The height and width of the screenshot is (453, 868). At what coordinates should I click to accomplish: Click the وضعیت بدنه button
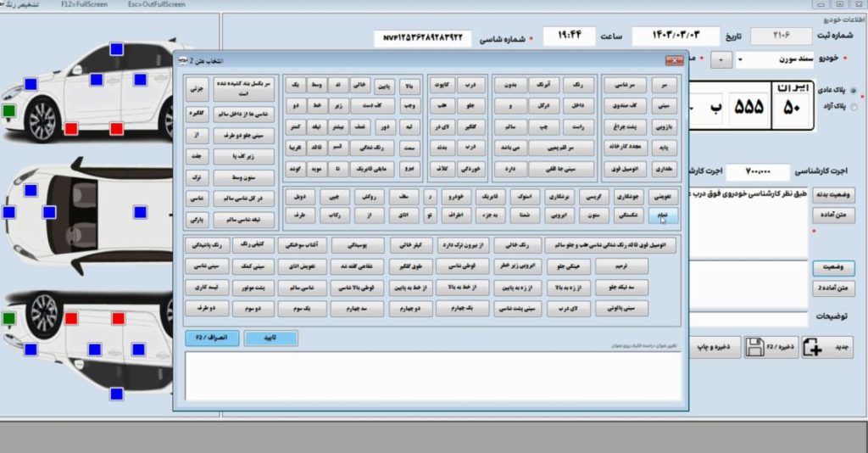coord(833,194)
